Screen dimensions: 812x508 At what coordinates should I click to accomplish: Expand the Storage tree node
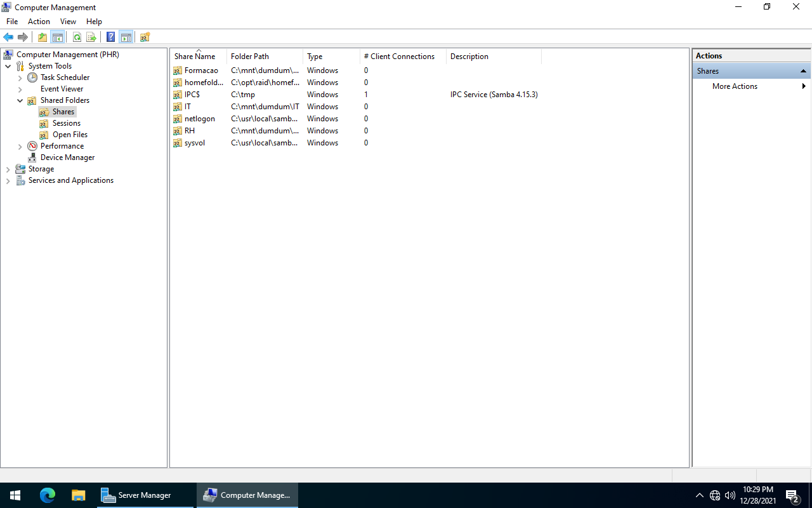(x=8, y=169)
